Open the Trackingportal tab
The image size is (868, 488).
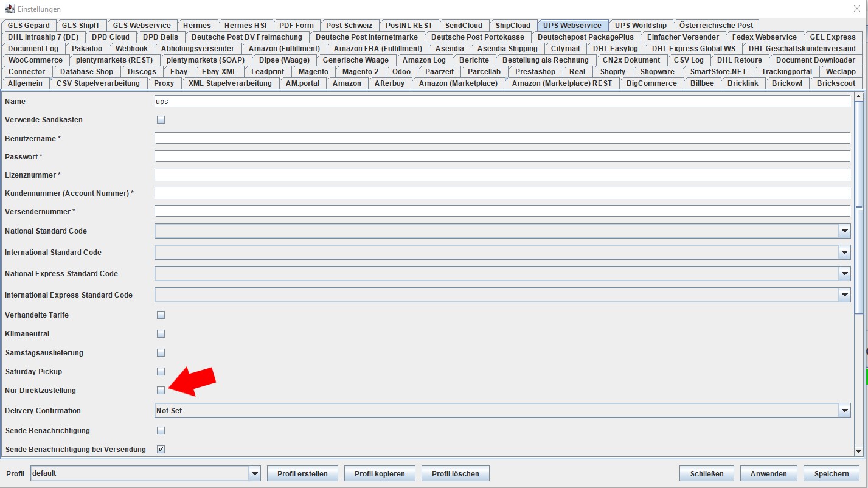click(786, 72)
